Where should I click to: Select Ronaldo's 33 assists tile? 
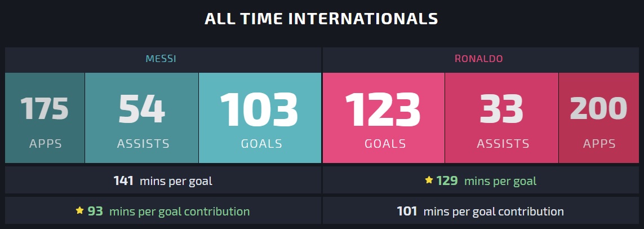click(x=501, y=118)
